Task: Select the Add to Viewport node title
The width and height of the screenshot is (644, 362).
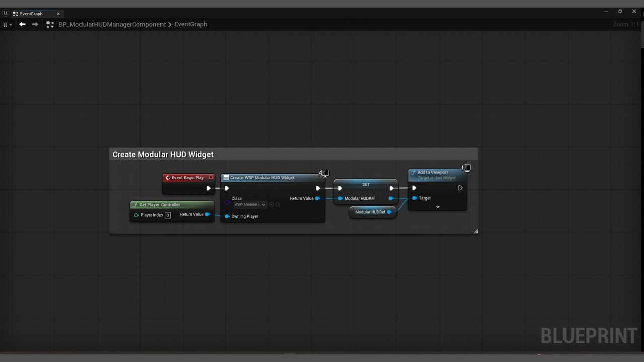Action: 433,172
